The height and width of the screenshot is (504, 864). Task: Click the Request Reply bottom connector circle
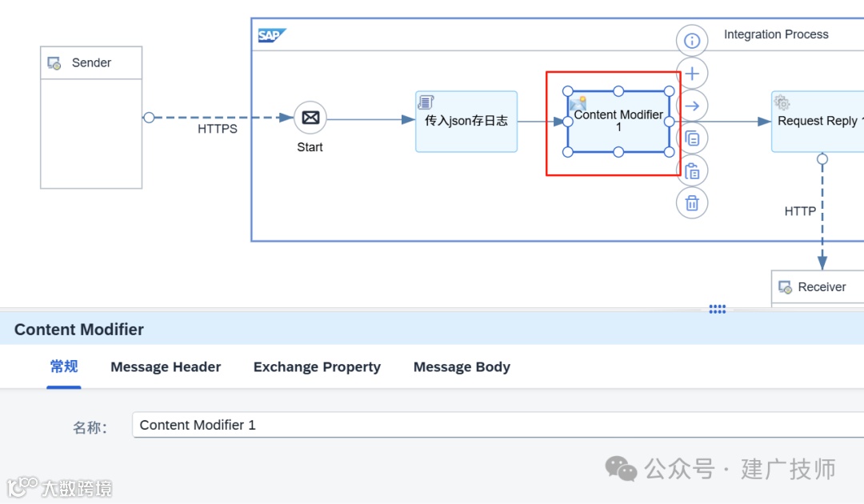pyautogui.click(x=822, y=159)
